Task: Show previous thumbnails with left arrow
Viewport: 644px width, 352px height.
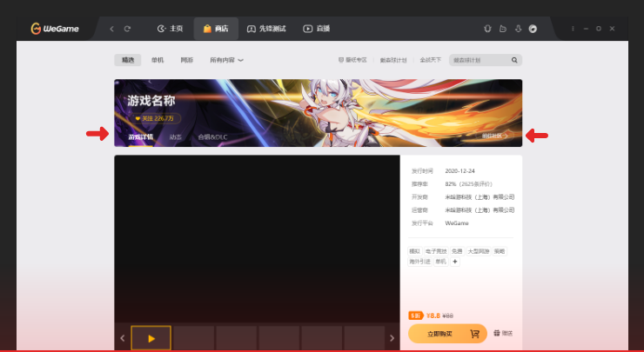Action: tap(122, 338)
